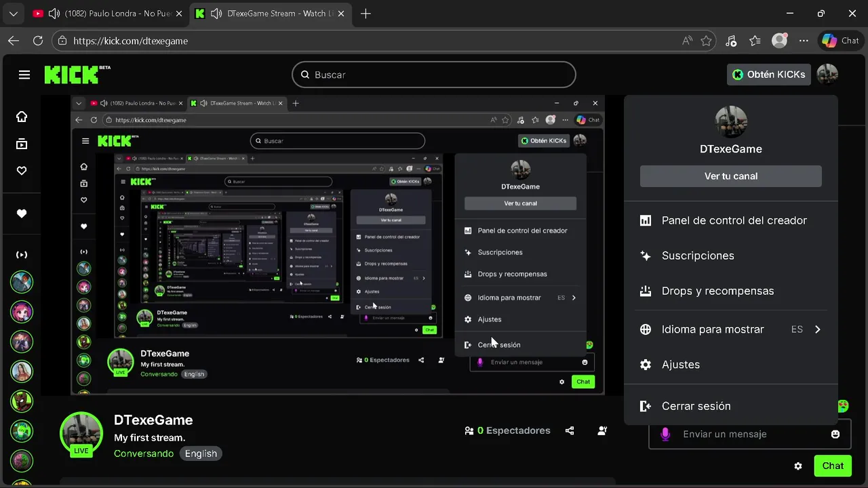The height and width of the screenshot is (488, 868).
Task: Open Drops y recompensas entry
Action: (x=731, y=291)
